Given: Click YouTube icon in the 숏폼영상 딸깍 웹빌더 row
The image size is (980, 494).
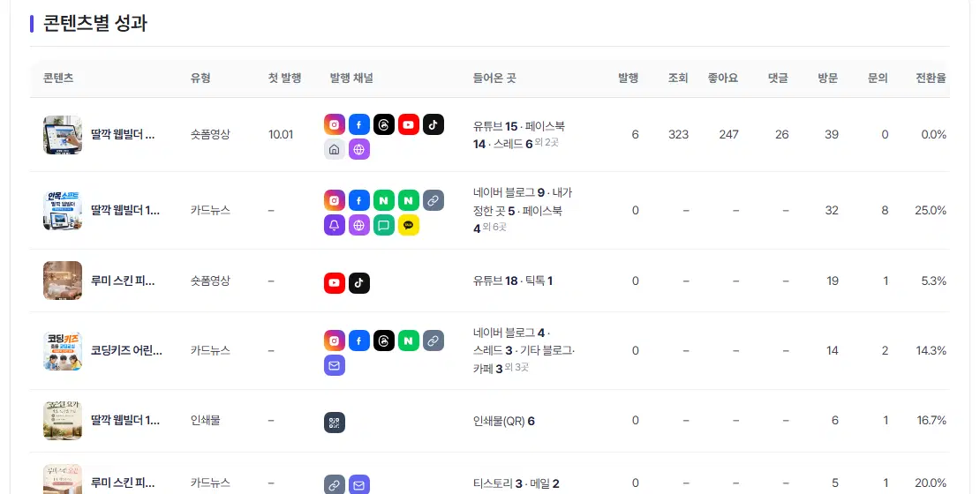Looking at the screenshot, I should (x=408, y=125).
